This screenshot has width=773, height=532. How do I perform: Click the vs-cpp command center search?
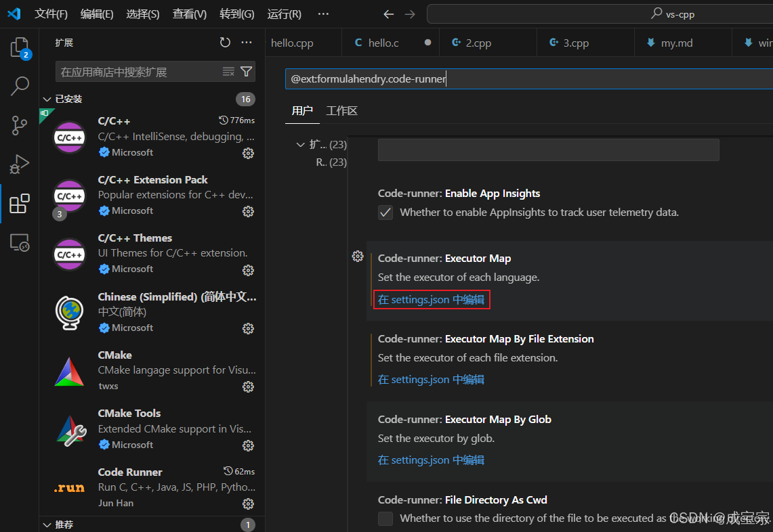[600, 14]
